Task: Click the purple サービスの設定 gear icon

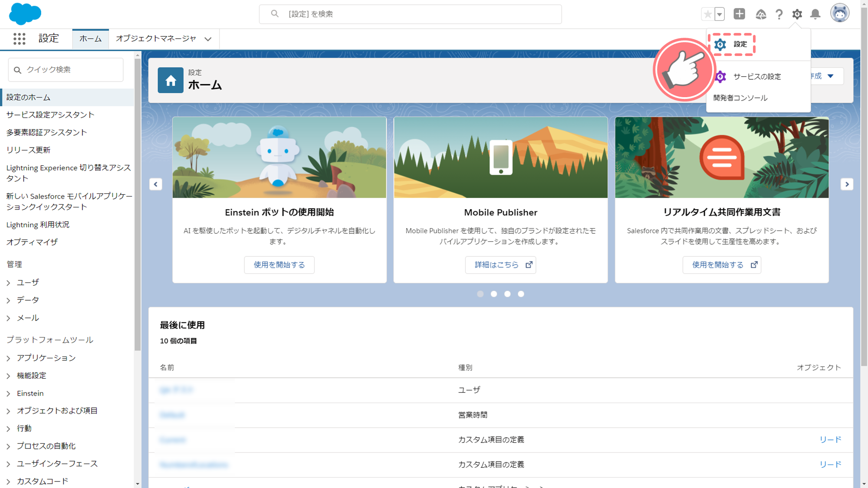Action: pos(720,77)
